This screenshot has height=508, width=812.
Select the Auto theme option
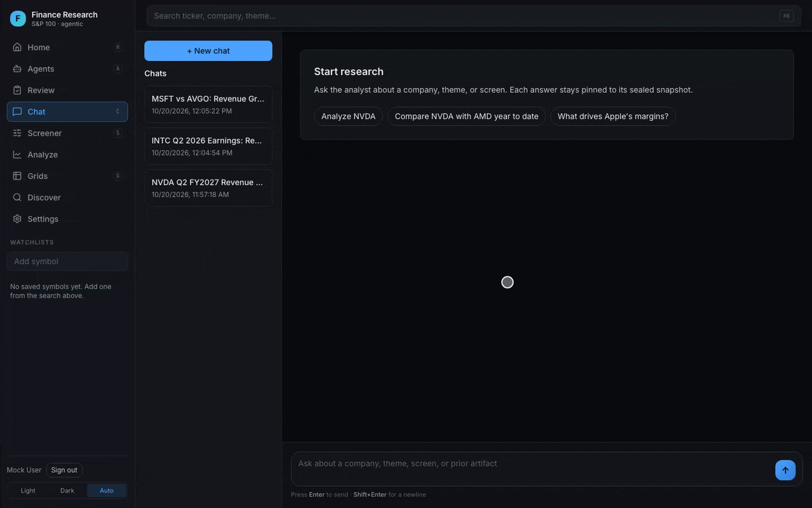pyautogui.click(x=107, y=490)
